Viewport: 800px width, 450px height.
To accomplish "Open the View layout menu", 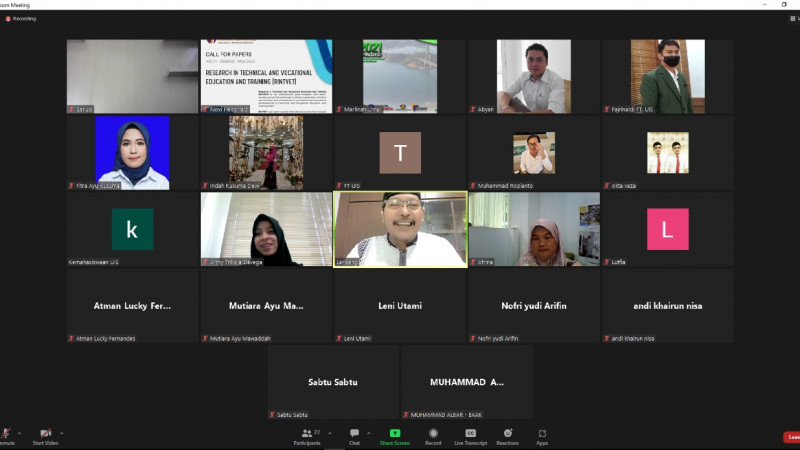I will click(794, 18).
